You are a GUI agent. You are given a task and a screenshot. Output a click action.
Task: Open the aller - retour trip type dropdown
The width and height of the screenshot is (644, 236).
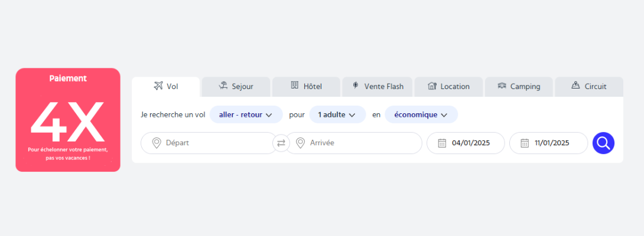246,114
